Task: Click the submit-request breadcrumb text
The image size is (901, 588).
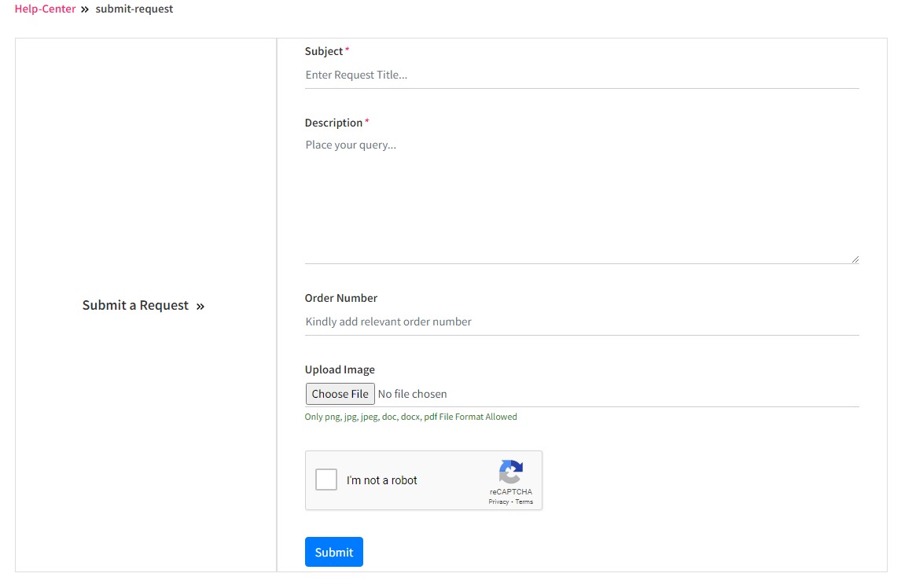Action: coord(134,9)
